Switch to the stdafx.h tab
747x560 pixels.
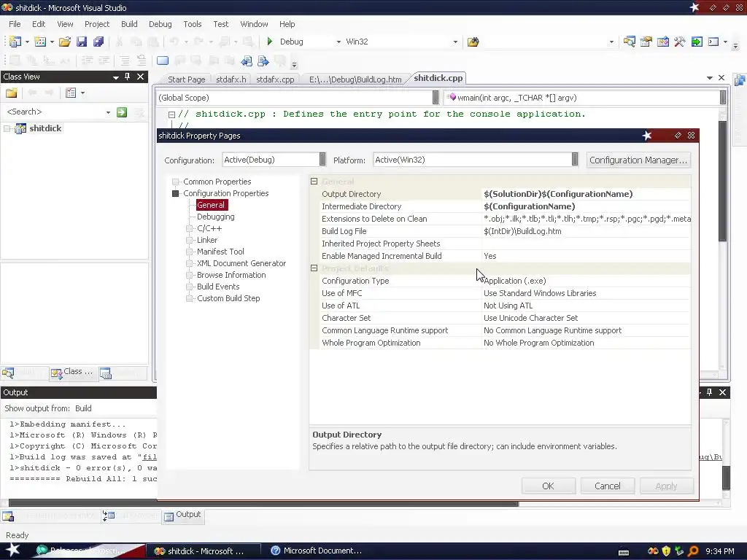(231, 79)
